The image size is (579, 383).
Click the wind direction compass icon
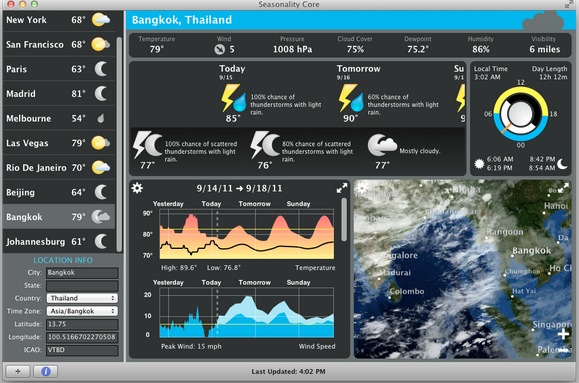(x=220, y=49)
